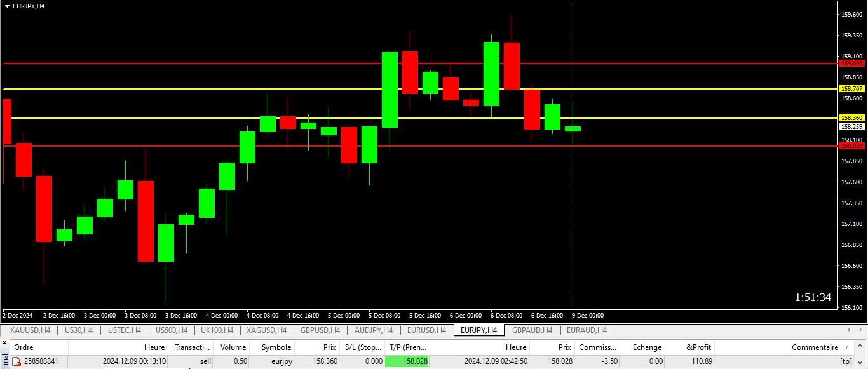The image size is (868, 369).
Task: Click the sell order icon beside 258588841
Action: click(17, 361)
